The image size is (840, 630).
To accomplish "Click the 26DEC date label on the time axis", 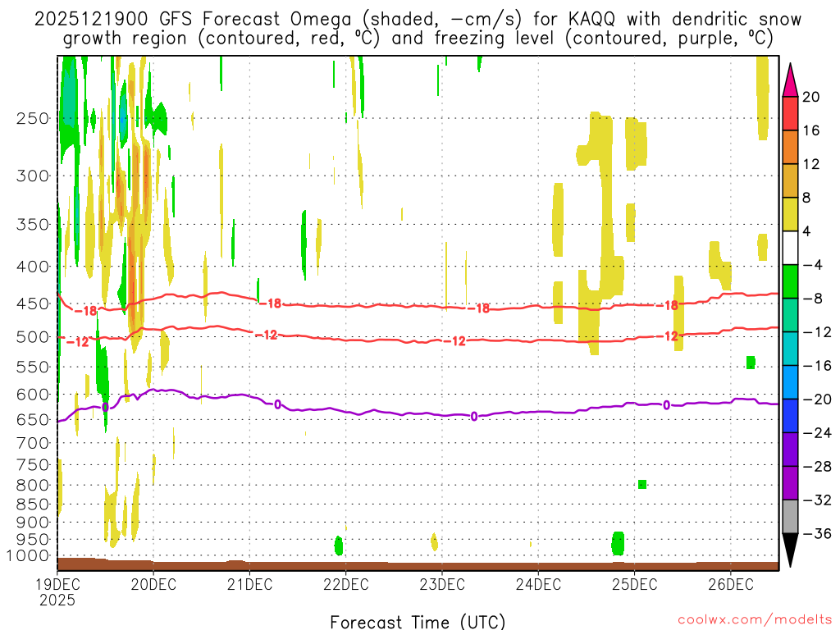I will click(x=731, y=584).
